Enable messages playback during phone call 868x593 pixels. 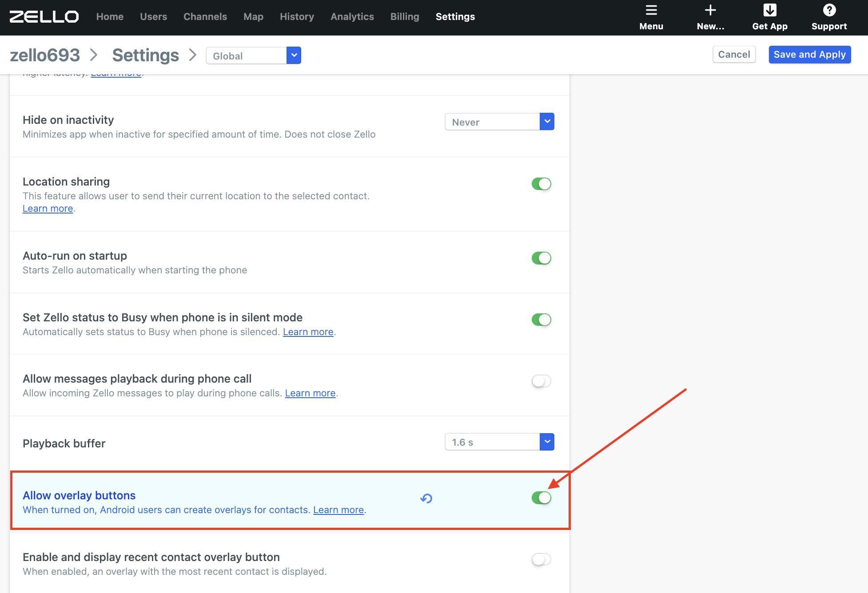(542, 381)
